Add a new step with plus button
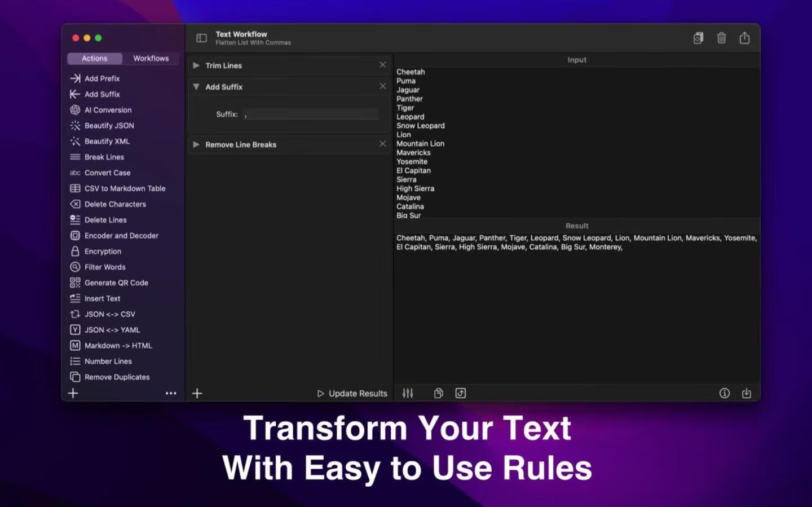The height and width of the screenshot is (507, 812). click(x=197, y=393)
